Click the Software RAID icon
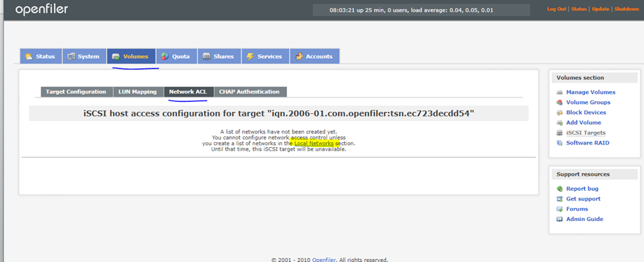The width and height of the screenshot is (644, 262). 559,143
